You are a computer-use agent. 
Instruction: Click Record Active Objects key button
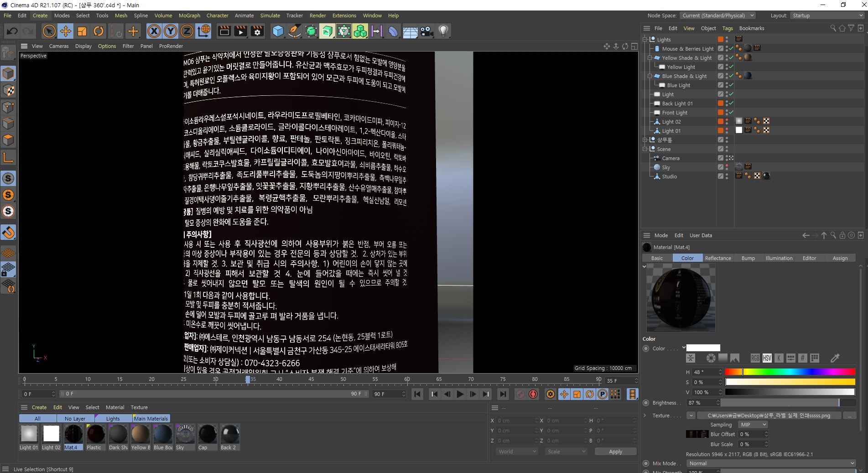pyautogui.click(x=520, y=394)
